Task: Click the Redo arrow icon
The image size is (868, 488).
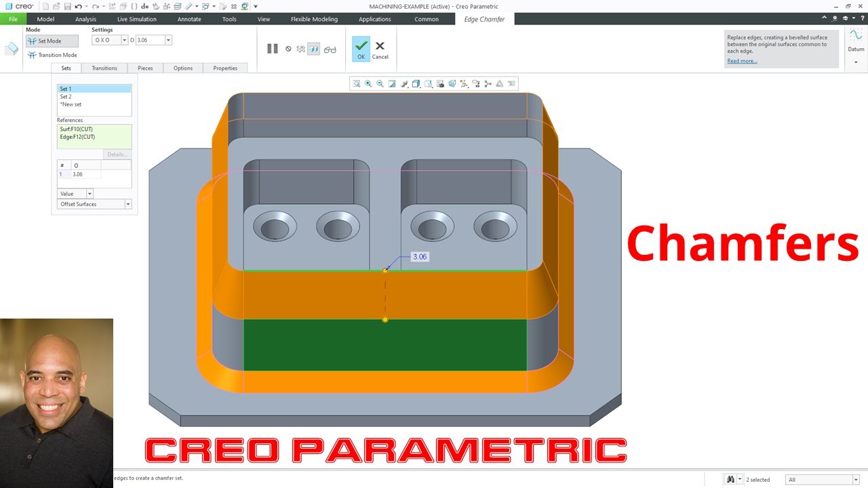Action: pyautogui.click(x=95, y=6)
